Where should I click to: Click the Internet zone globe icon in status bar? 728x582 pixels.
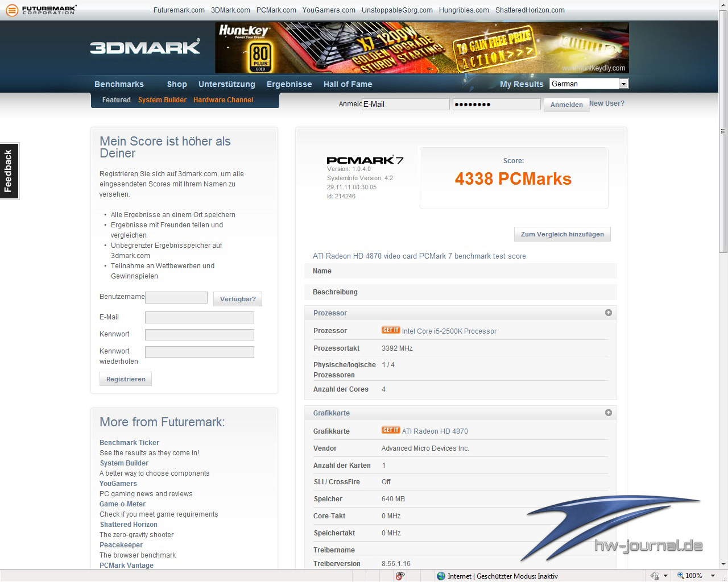pyautogui.click(x=441, y=576)
